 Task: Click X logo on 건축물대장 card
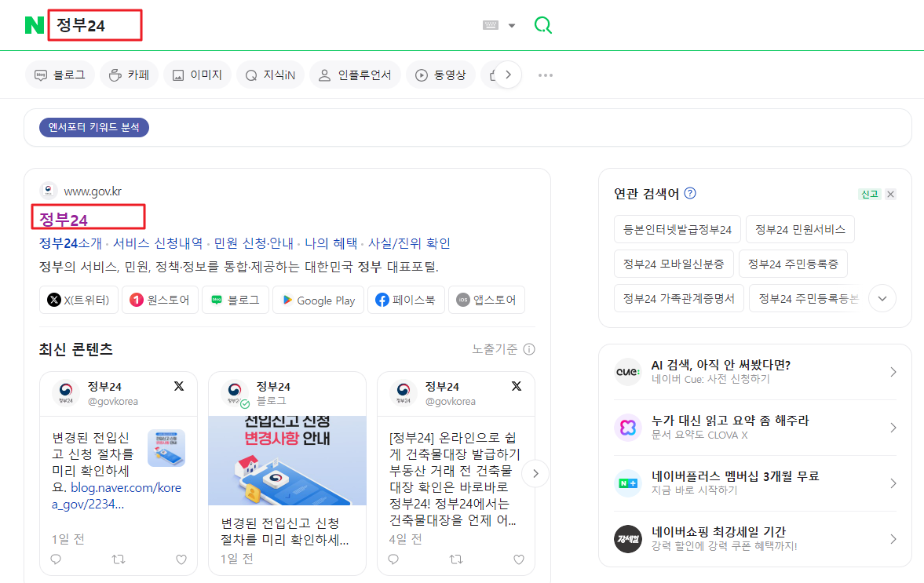pos(517,386)
